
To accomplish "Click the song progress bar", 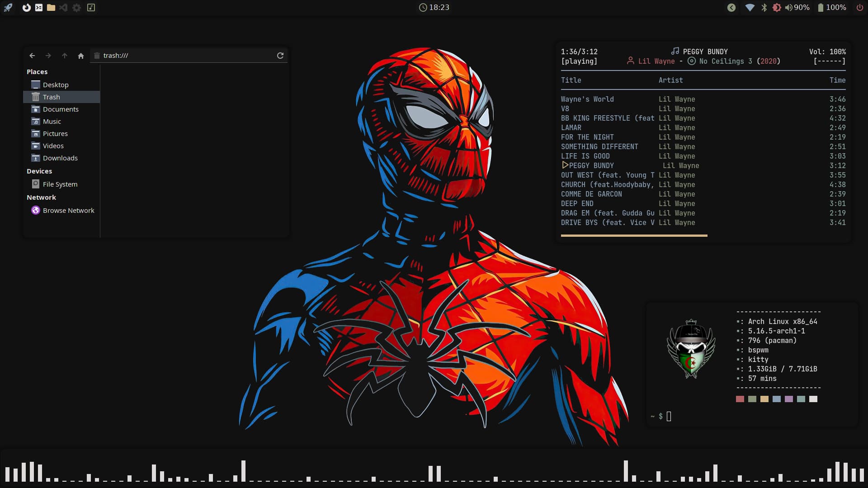I will click(703, 235).
